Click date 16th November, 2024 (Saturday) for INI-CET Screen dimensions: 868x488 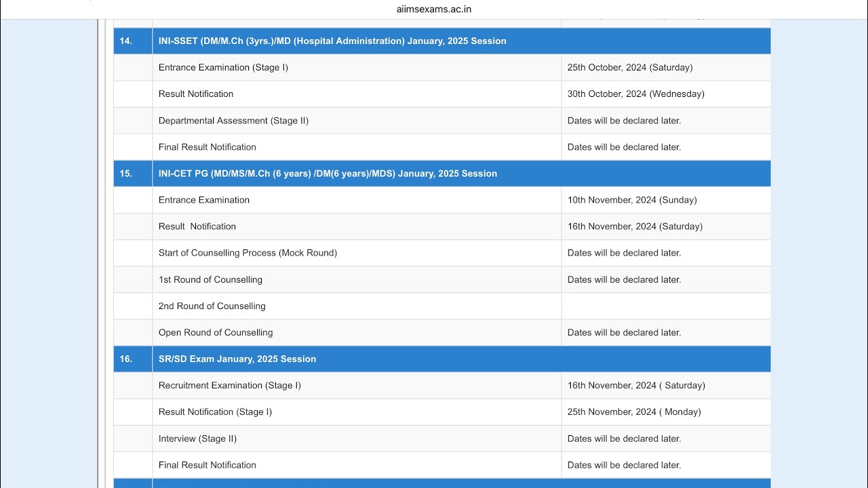[635, 226]
